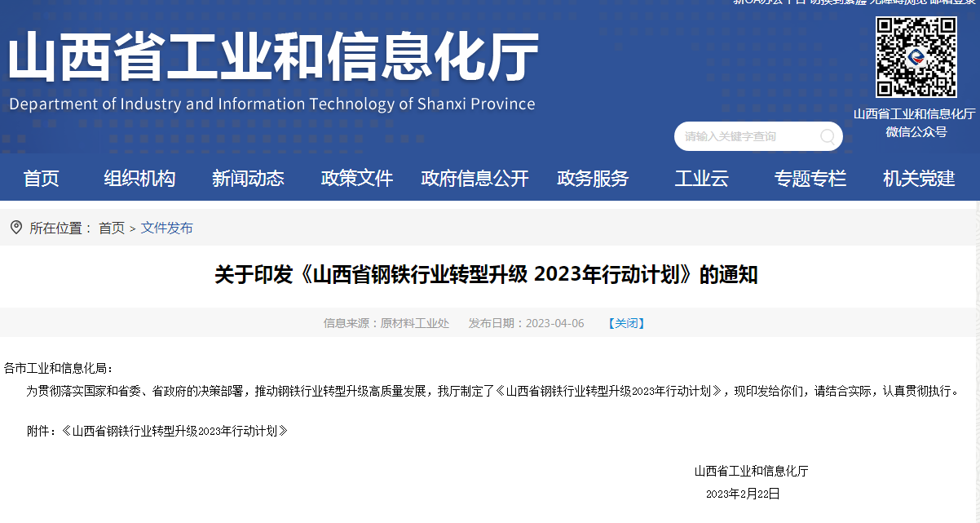Viewport: 980px width, 523px height.
Task: Click the notice's bold article title heading
Action: [486, 275]
